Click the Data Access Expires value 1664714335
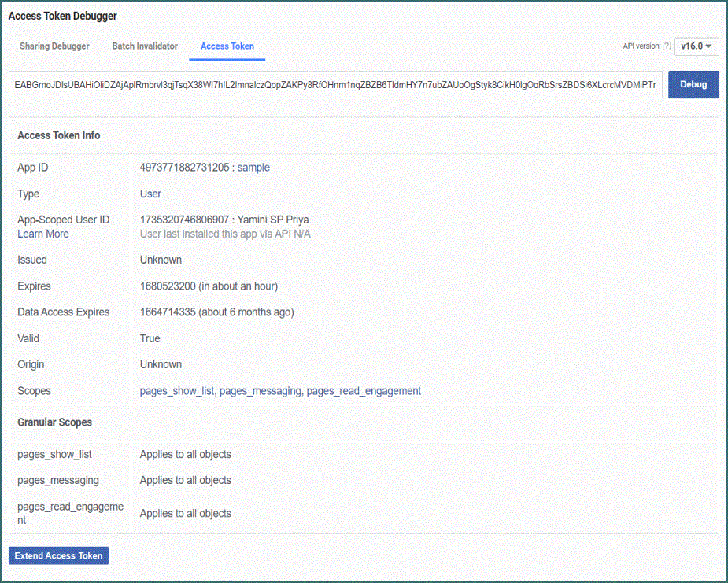 tap(168, 312)
